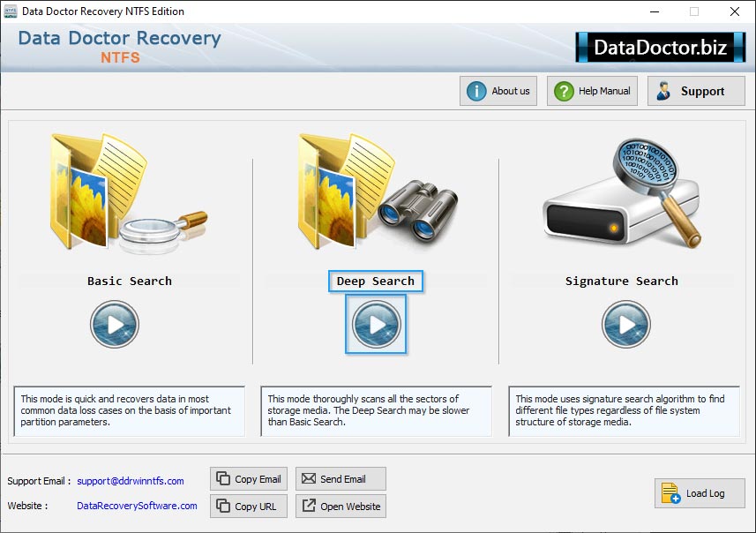This screenshot has width=756, height=533.
Task: Click the Website label
Action: (27, 506)
